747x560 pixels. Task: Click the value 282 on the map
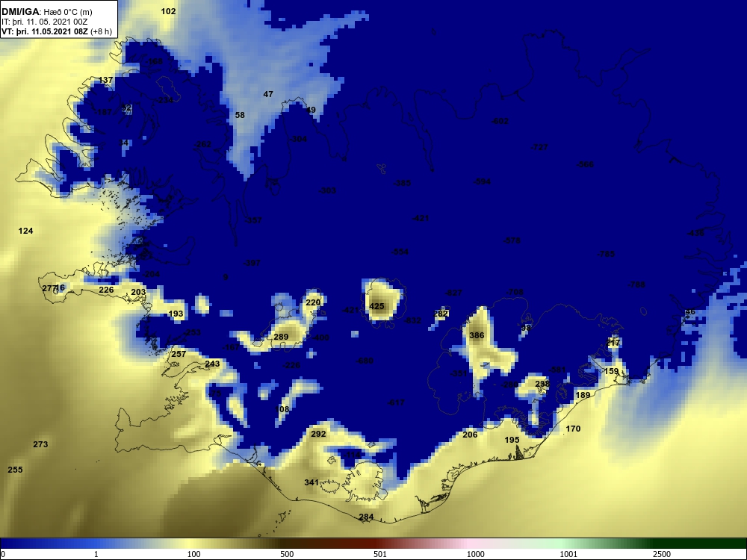point(441,314)
